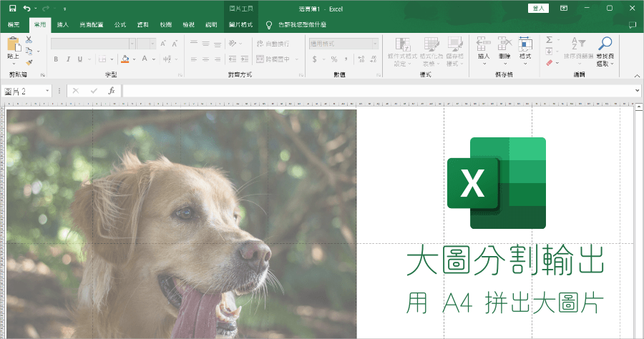Align text to top

[x=194, y=44]
